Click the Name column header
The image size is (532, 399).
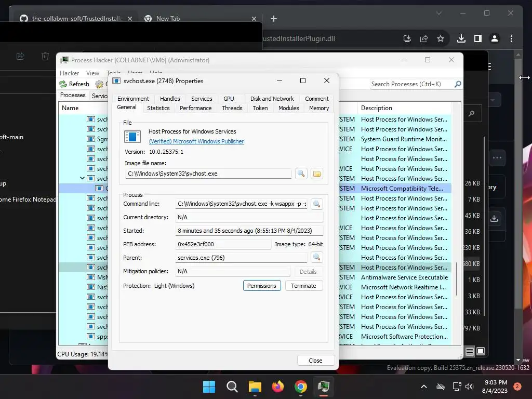(x=84, y=108)
